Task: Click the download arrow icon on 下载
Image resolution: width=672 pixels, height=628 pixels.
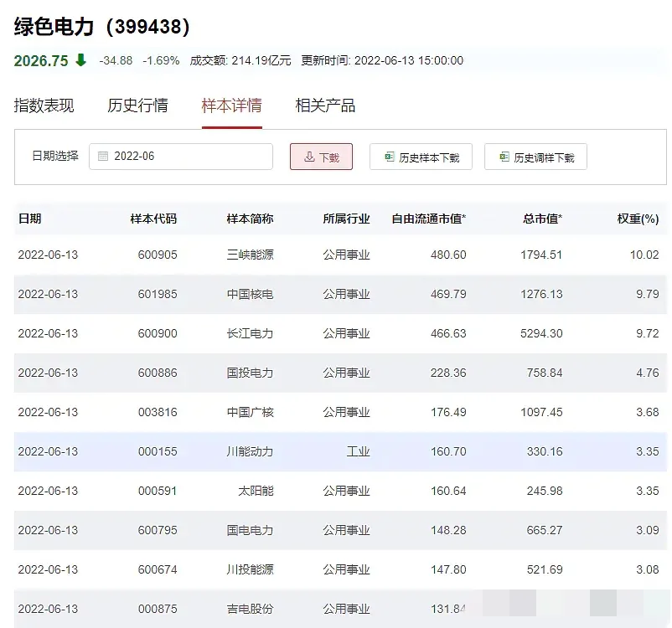Action: pos(309,157)
